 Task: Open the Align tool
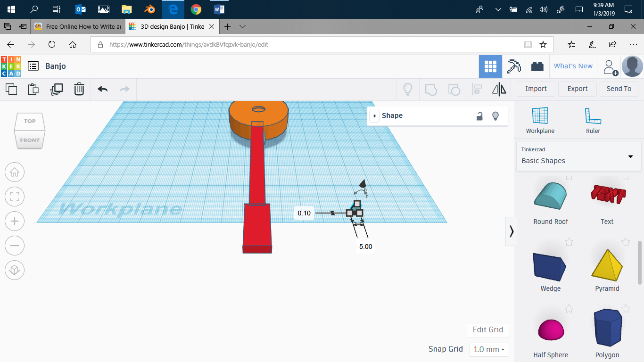click(x=477, y=89)
